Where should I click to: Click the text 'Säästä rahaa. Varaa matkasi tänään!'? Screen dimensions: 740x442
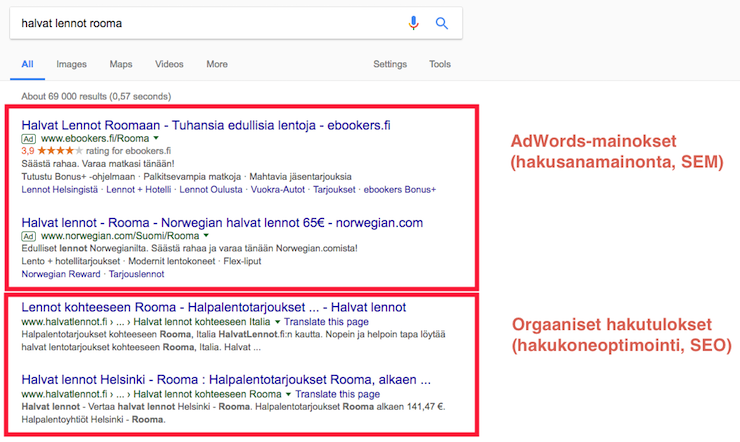(98, 164)
